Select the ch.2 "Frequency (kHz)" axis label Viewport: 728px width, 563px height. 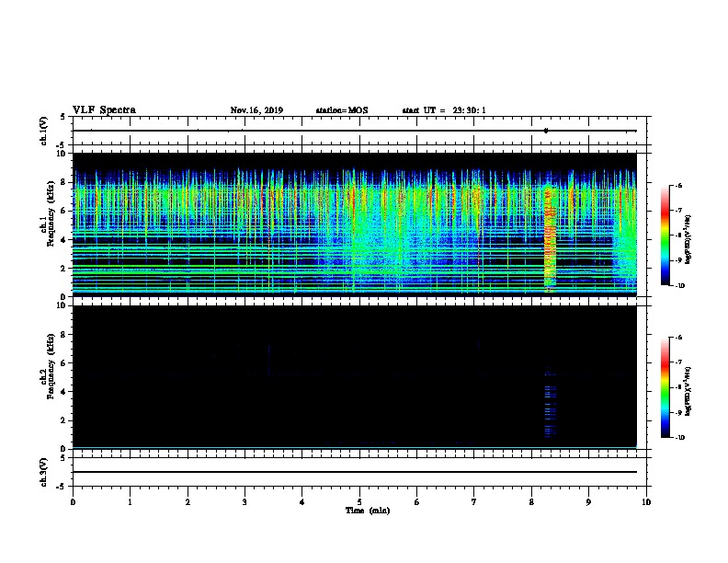coord(51,365)
